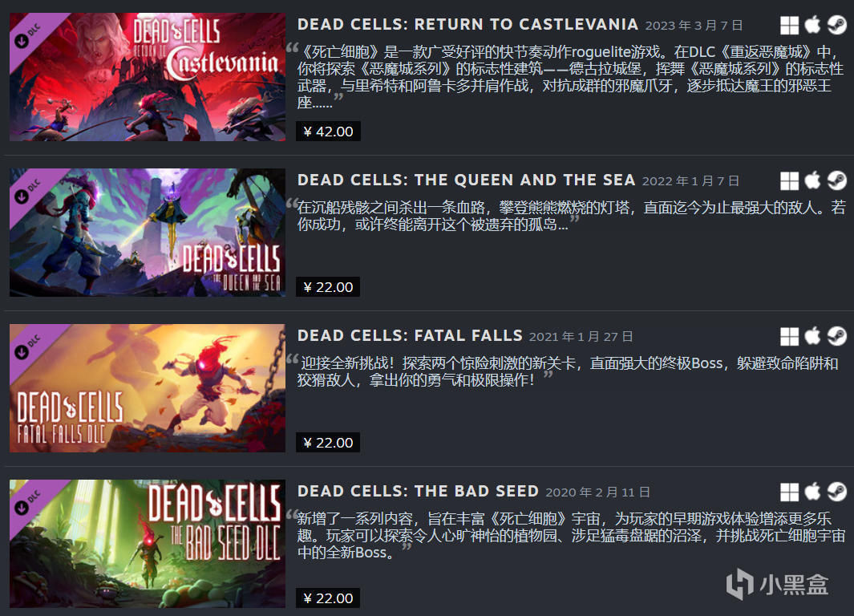Image resolution: width=854 pixels, height=616 pixels.
Task: Click Steam icon on Fatal Falls row
Action: tap(837, 337)
